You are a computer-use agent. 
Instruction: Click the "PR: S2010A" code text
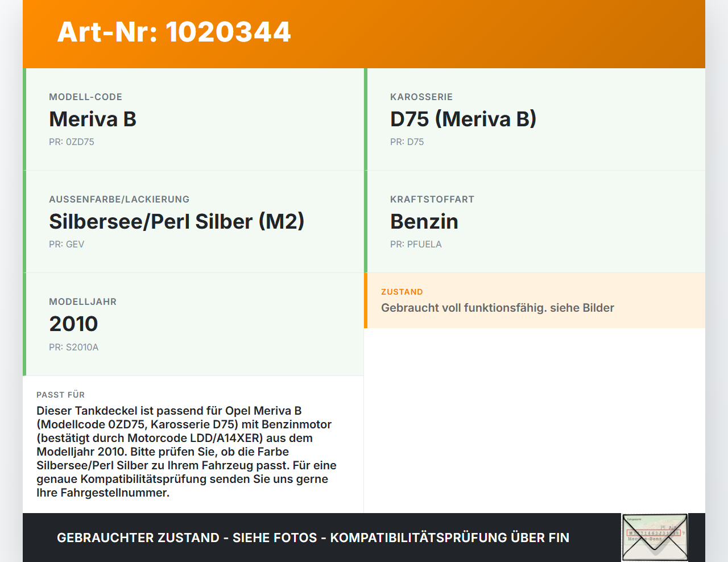(74, 347)
